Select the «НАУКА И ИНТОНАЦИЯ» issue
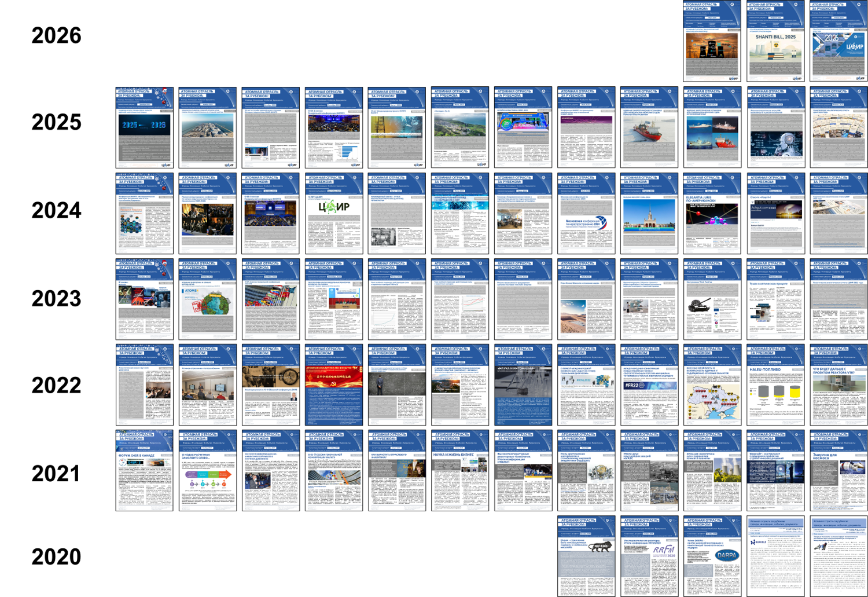Image resolution: width=868 pixels, height=597 pixels. tap(523, 385)
